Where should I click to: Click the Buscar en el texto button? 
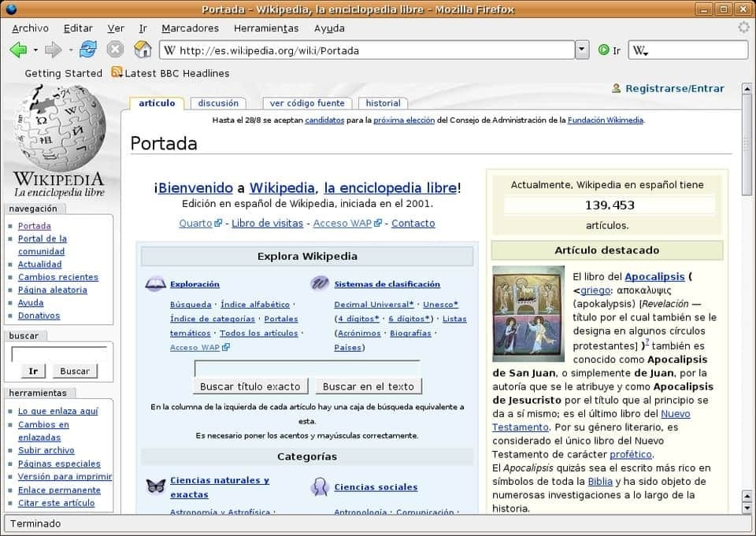pos(369,386)
